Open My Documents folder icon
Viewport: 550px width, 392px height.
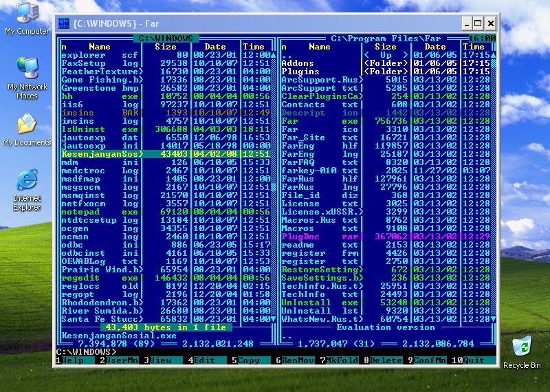[x=27, y=129]
